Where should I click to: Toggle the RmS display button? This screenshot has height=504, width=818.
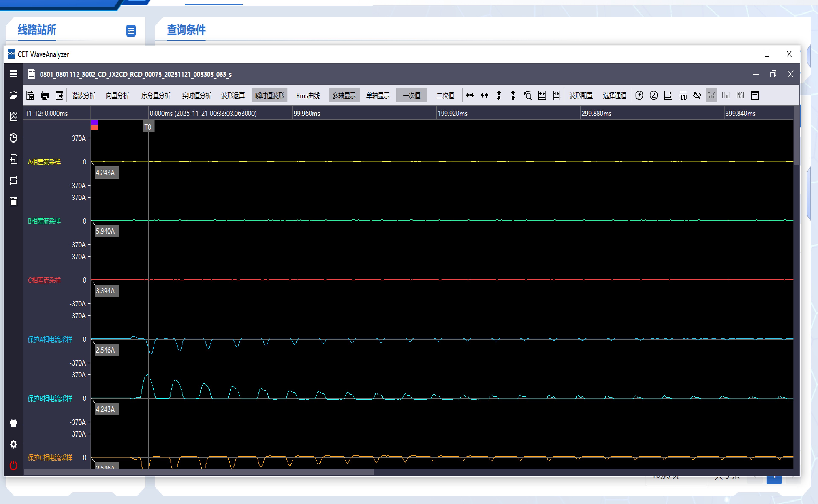pyautogui.click(x=711, y=96)
